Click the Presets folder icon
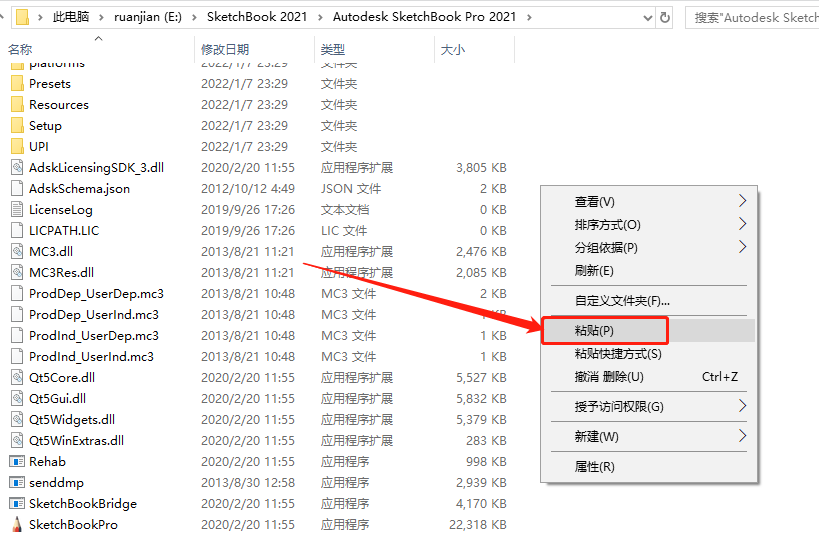Image resolution: width=819 pixels, height=544 pixels. (17, 84)
